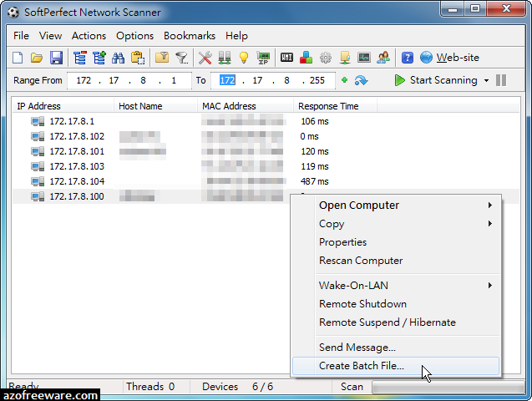532x401 pixels.
Task: Click Start Scanning button
Action: [x=436, y=80]
